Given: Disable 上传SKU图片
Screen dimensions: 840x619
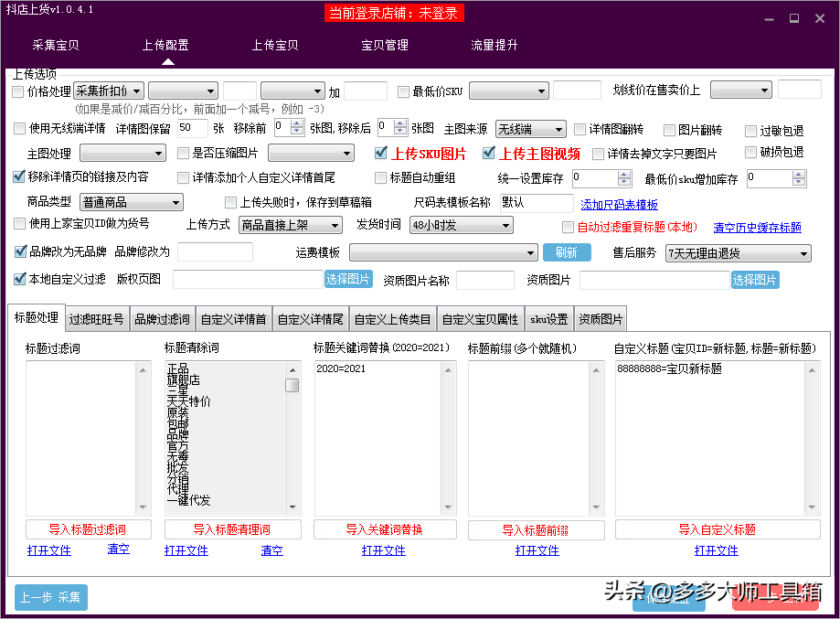Looking at the screenshot, I should click(x=381, y=153).
